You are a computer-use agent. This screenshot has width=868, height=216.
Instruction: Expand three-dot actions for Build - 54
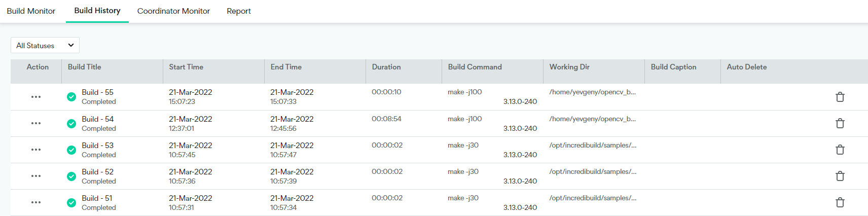pos(36,123)
